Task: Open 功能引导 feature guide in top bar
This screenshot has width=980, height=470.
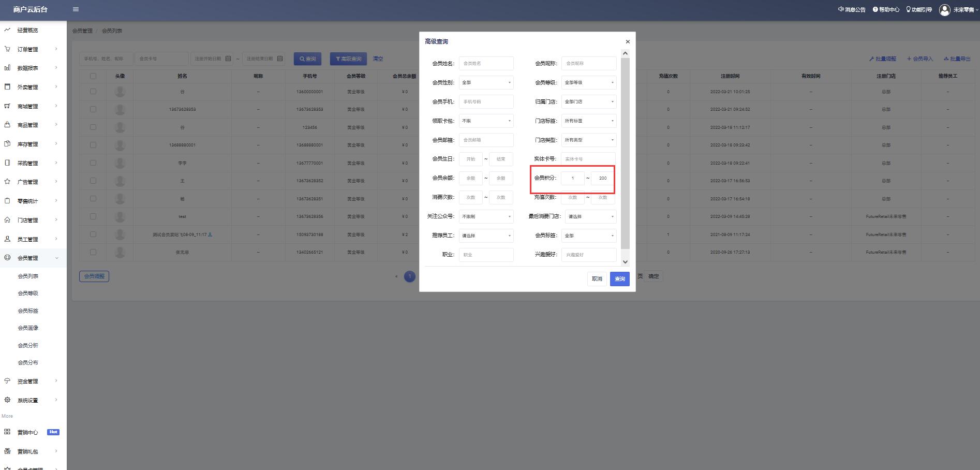Action: click(x=919, y=9)
